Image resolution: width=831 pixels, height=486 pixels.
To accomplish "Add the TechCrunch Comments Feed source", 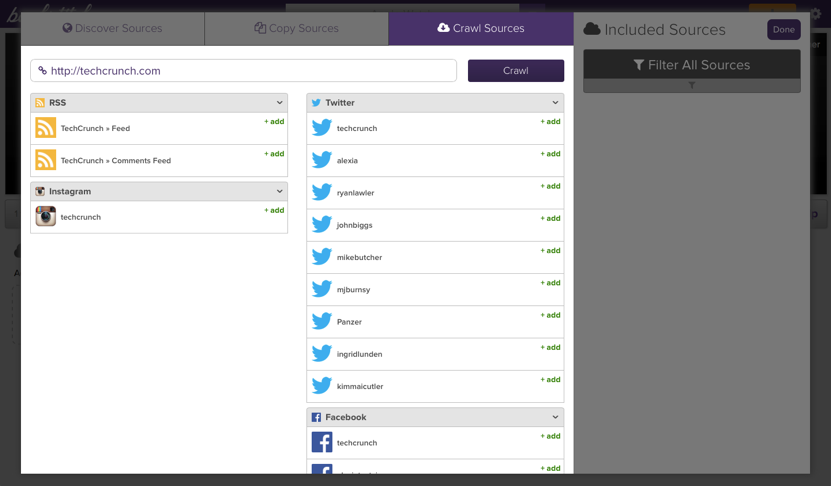I will (x=275, y=154).
